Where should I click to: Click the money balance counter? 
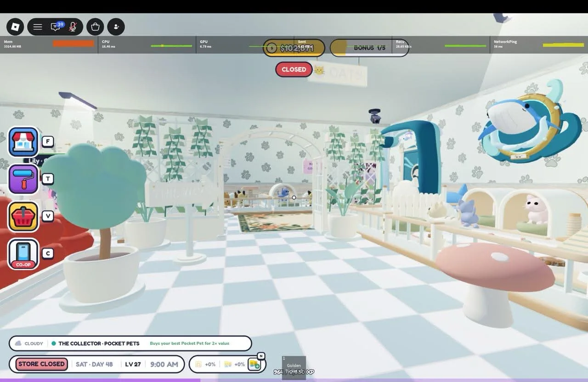pyautogui.click(x=294, y=48)
